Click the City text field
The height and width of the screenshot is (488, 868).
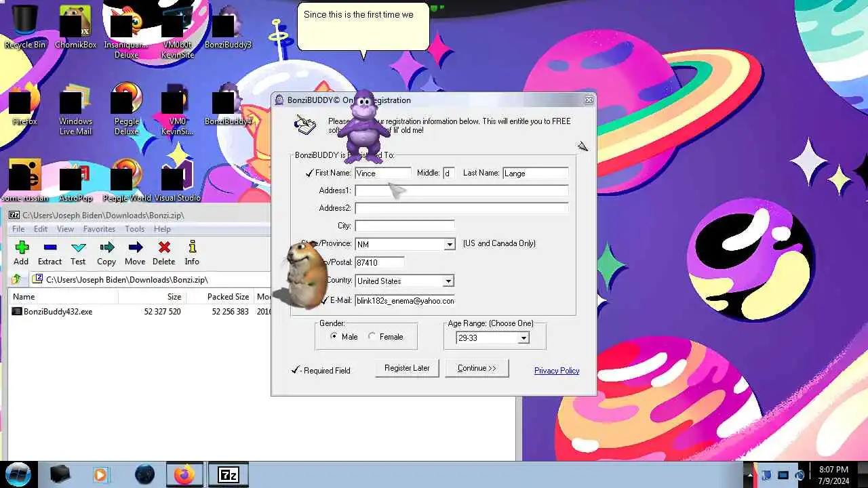click(405, 226)
